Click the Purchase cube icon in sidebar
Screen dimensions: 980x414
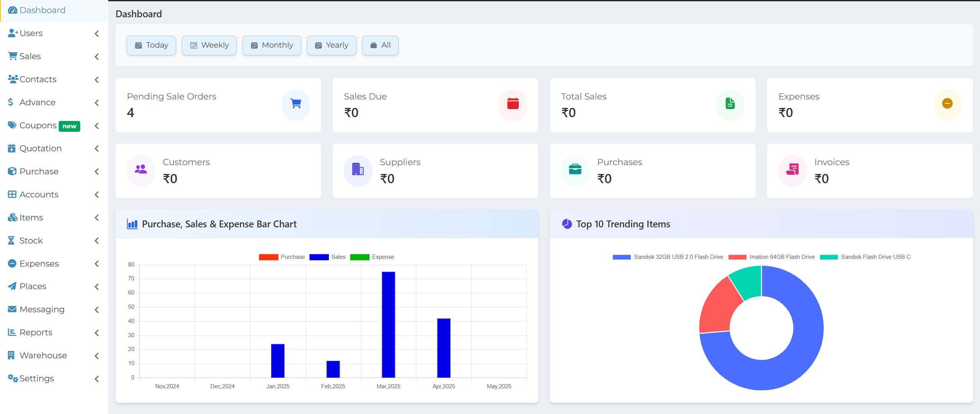click(12, 171)
